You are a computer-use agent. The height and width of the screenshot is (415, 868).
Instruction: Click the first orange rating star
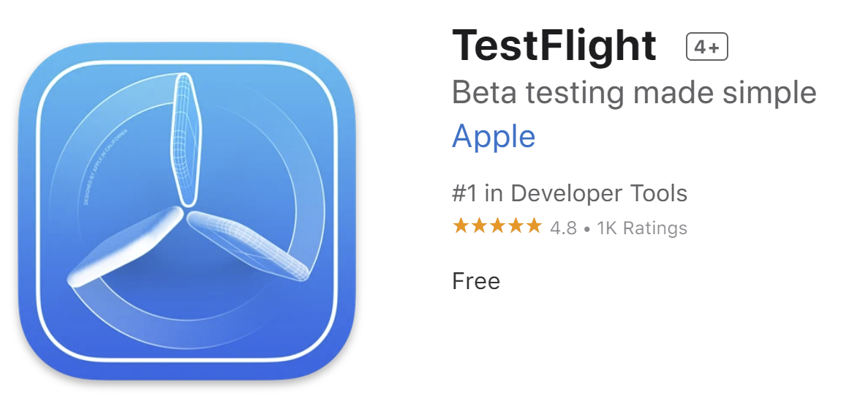click(461, 226)
